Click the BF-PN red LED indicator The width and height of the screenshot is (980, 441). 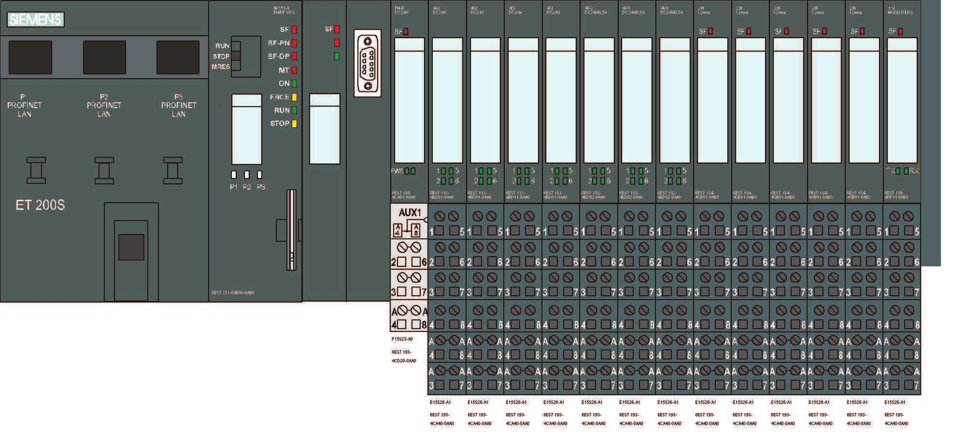pos(294,43)
